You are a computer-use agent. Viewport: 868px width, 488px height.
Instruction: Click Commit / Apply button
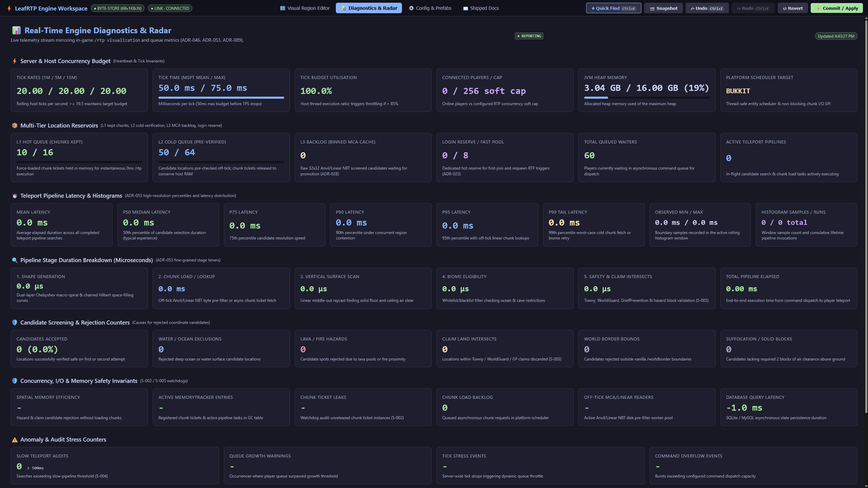click(837, 8)
